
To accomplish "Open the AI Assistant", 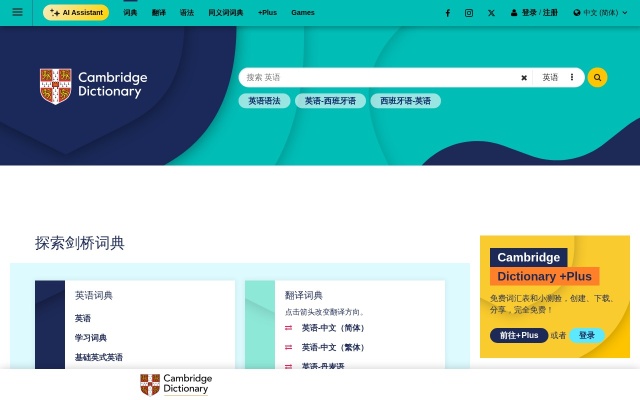I will click(x=76, y=13).
